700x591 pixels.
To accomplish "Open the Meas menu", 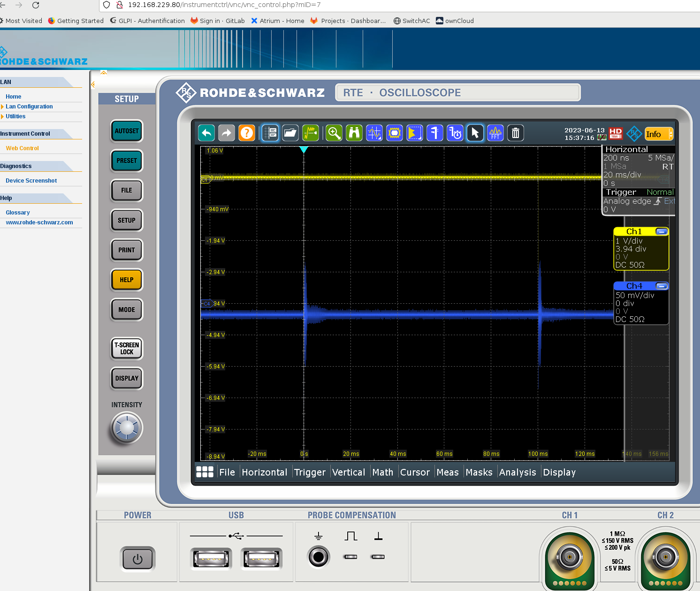I will 448,472.
